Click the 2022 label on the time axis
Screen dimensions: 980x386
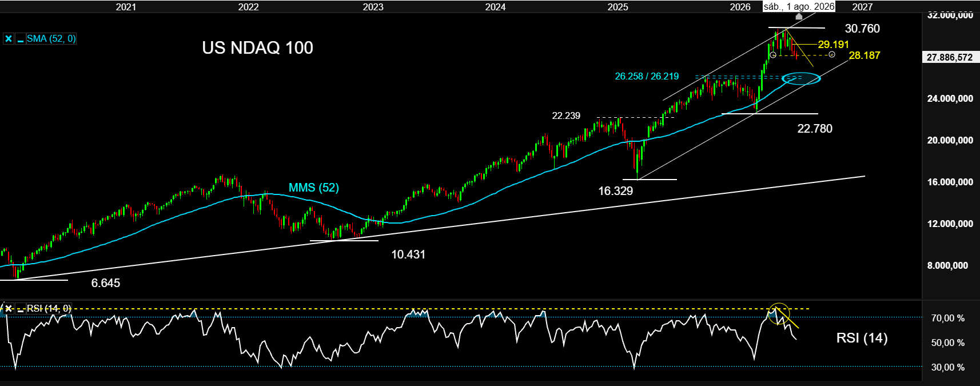(248, 7)
